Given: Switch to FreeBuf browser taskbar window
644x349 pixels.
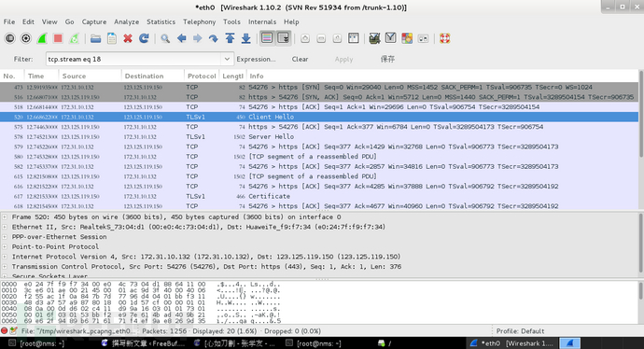Looking at the screenshot, I should coord(144,343).
